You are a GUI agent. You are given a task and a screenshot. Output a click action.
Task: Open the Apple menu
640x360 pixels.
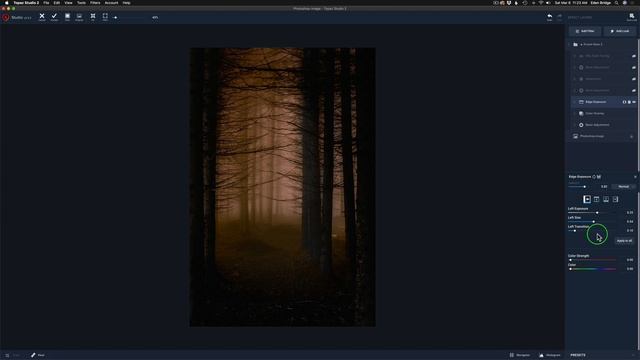coord(7,3)
